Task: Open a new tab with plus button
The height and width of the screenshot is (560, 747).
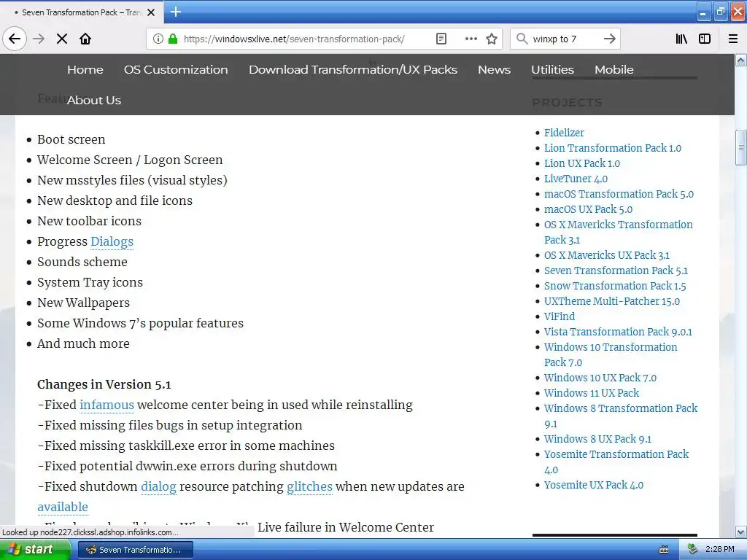Action: pos(175,12)
